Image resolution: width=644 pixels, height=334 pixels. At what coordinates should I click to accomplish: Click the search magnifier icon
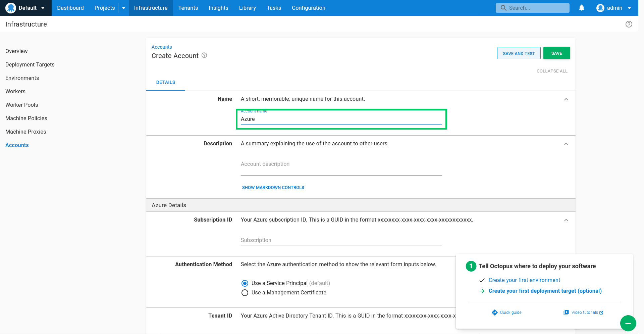pos(503,8)
